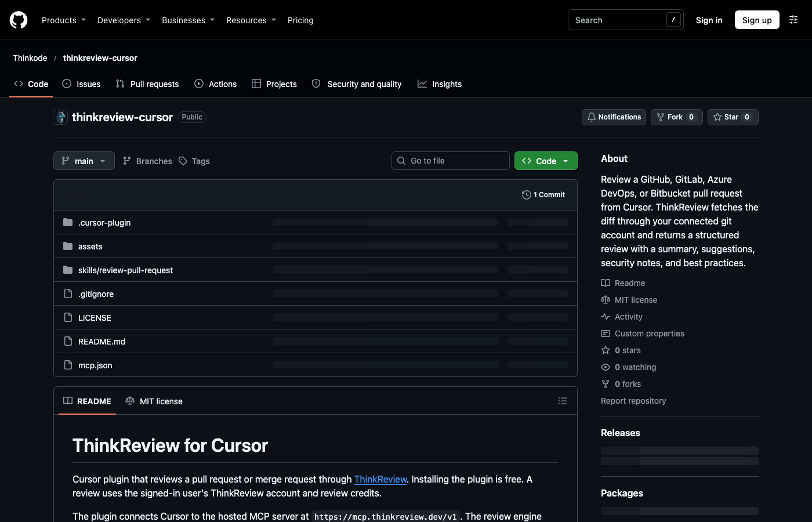The image size is (812, 522).
Task: Expand the Resources menu
Action: click(251, 20)
